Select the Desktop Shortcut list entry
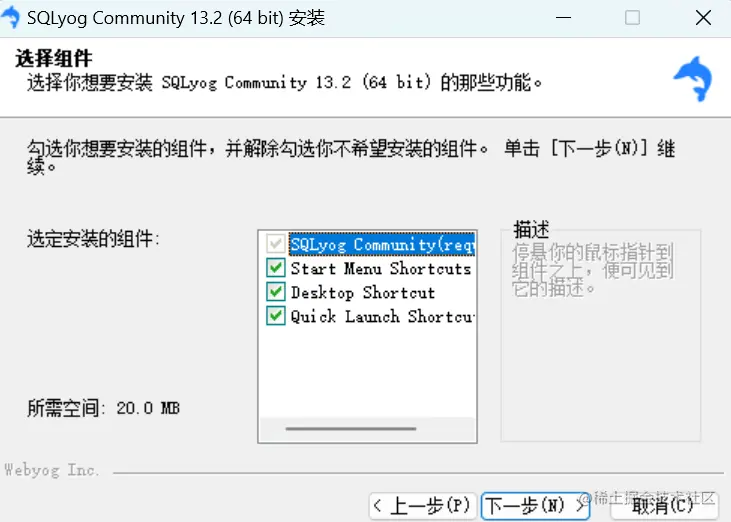The image size is (731, 522). [x=363, y=293]
